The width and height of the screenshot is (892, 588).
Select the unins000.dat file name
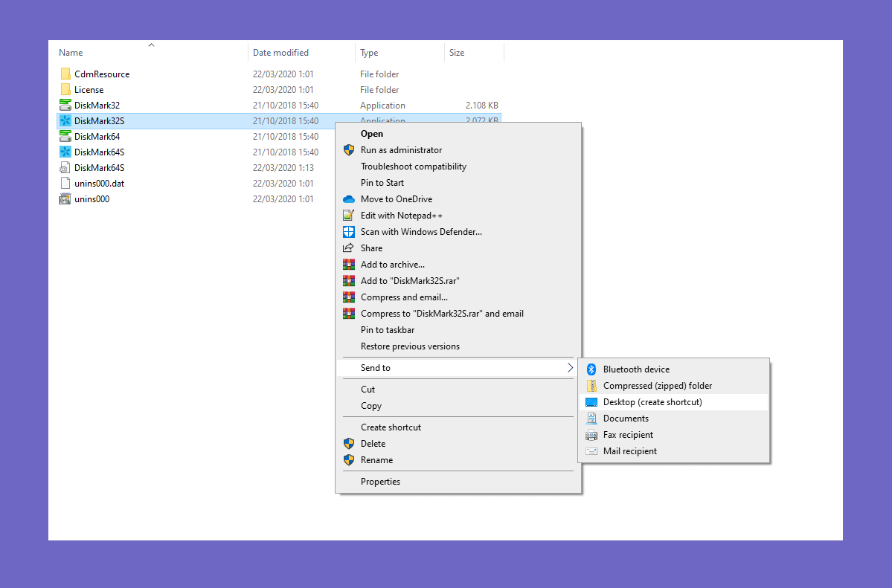100,184
